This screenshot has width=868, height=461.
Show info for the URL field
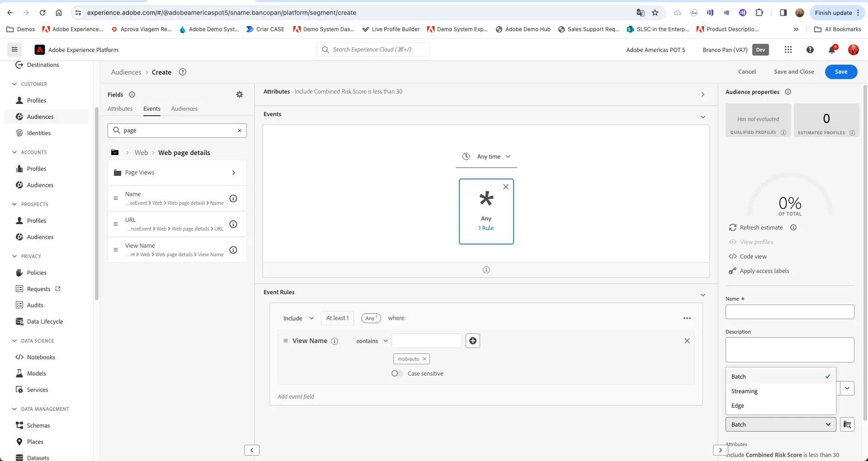[x=233, y=224]
